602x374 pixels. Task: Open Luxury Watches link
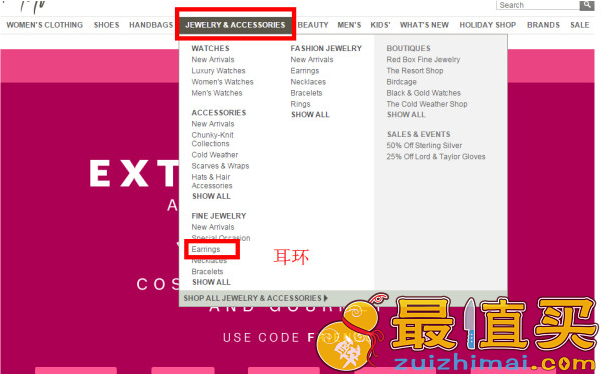tap(218, 71)
